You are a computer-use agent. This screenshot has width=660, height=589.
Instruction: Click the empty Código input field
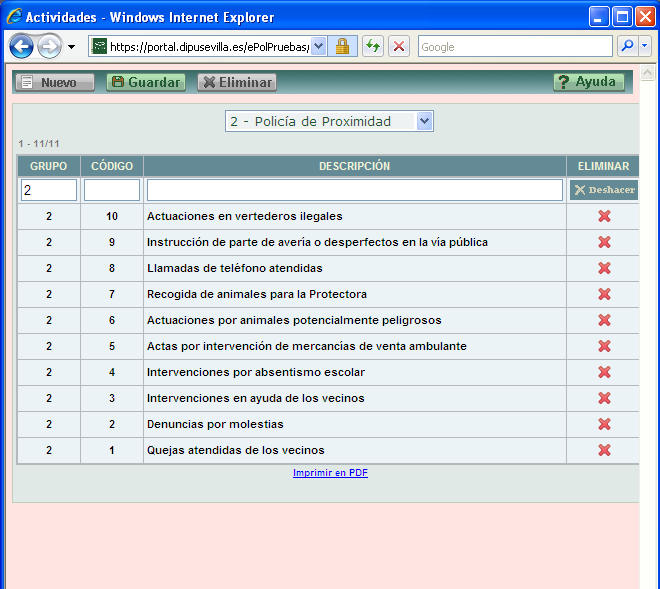coord(112,190)
